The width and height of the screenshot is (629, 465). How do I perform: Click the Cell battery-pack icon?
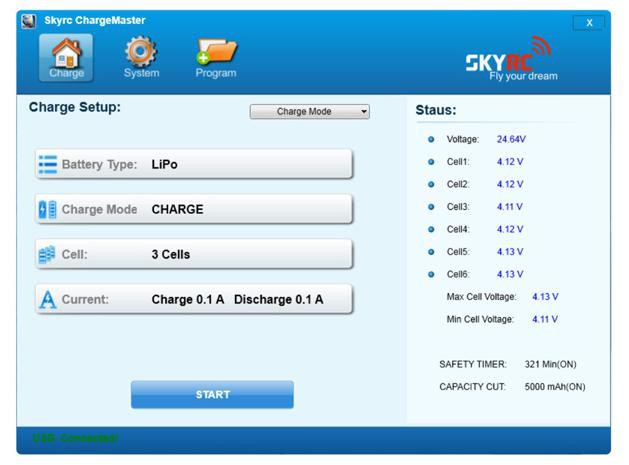click(x=47, y=254)
